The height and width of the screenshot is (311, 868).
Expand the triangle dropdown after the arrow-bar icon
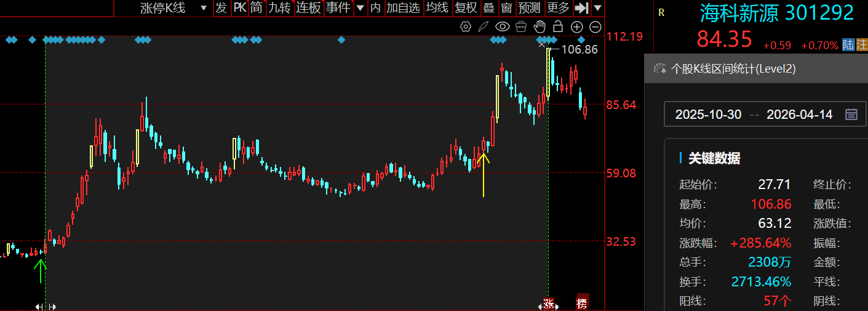598,8
